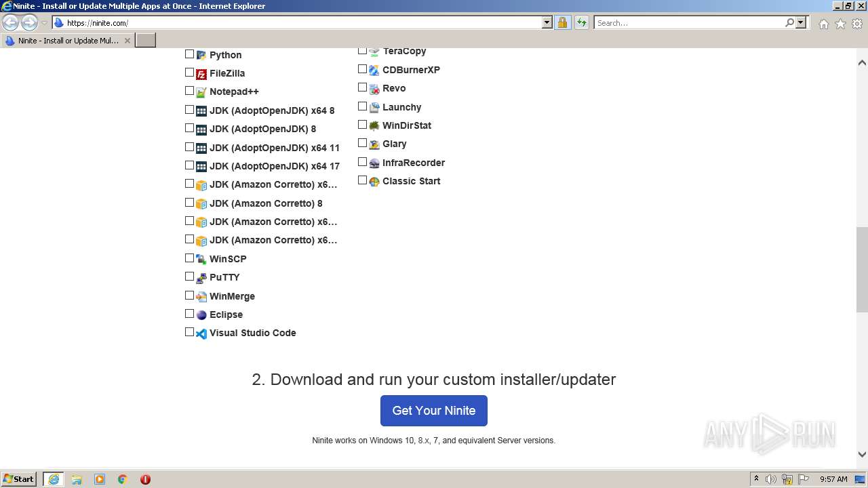The height and width of the screenshot is (488, 868).
Task: Check the Python checkbox
Action: pyautogui.click(x=190, y=54)
